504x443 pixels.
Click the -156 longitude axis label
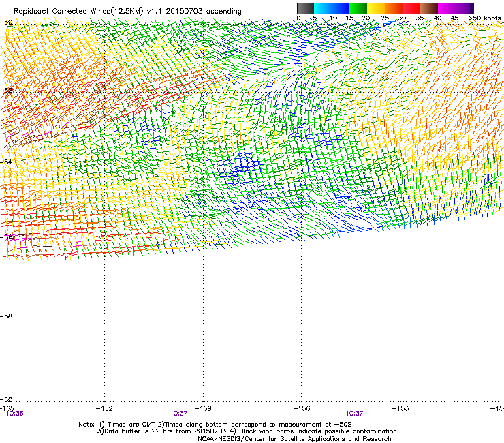(x=302, y=408)
